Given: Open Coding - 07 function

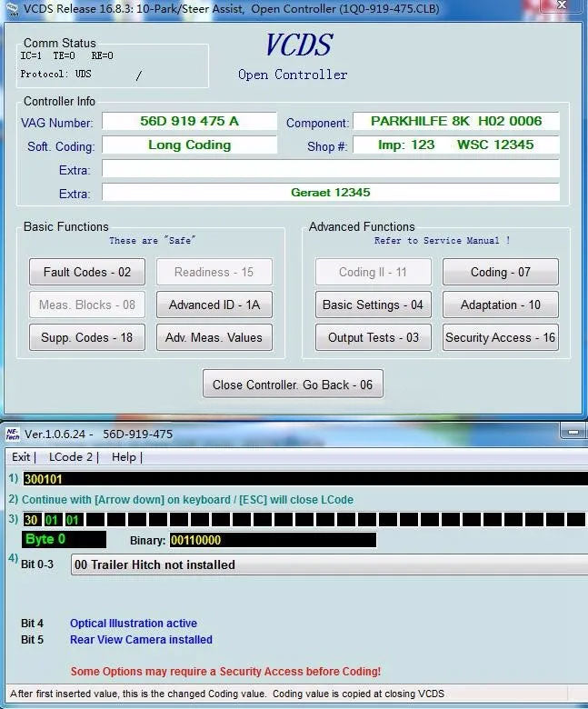Looking at the screenshot, I should point(500,272).
